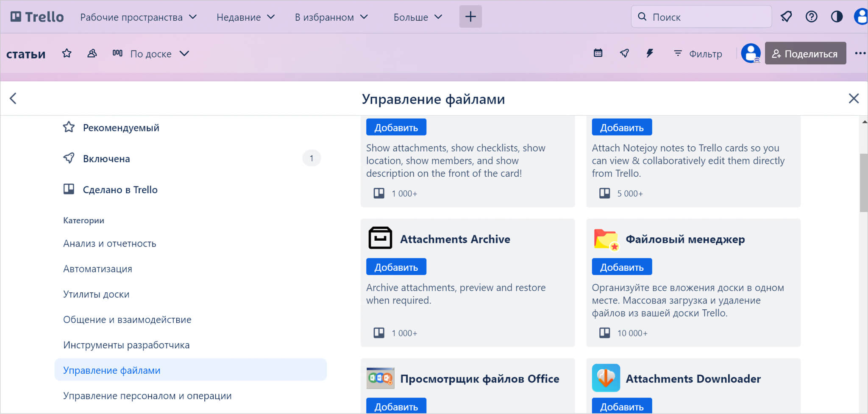Click the vertical scrollbar thumb
This screenshot has height=414, width=868.
[x=863, y=183]
